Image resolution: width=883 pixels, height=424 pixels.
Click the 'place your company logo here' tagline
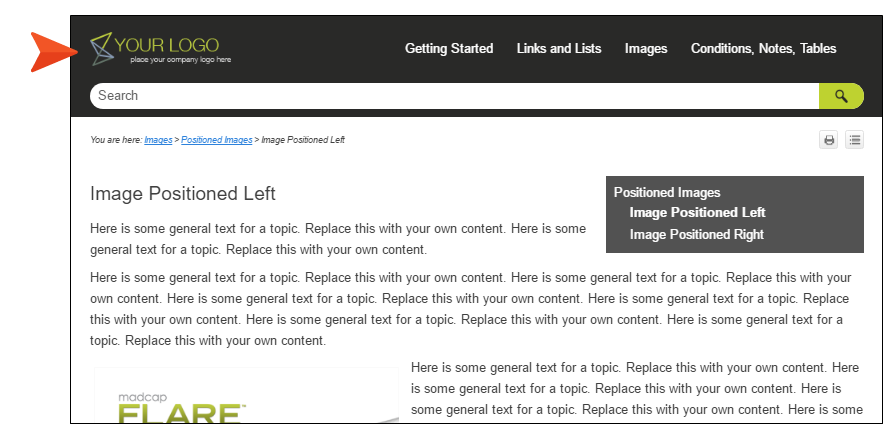[x=181, y=60]
